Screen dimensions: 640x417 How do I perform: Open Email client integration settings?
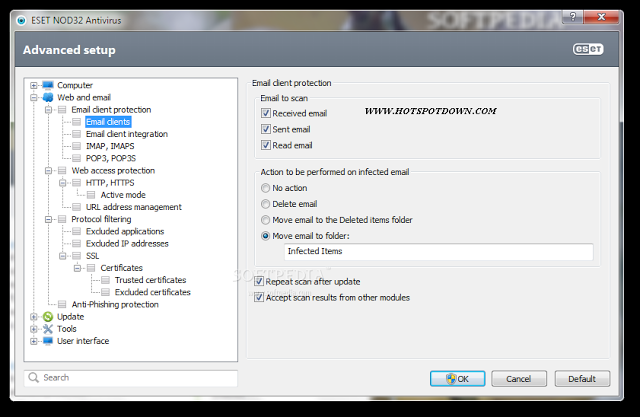[127, 134]
